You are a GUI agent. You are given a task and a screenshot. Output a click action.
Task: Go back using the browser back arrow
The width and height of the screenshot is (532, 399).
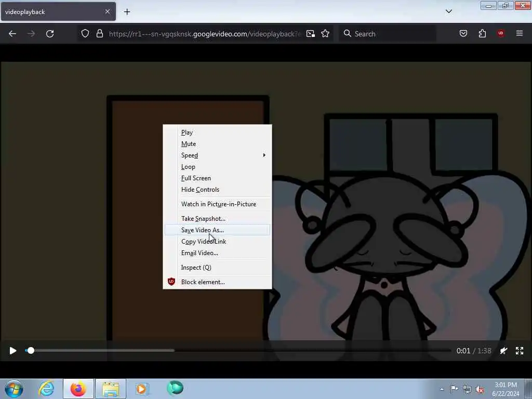12,34
